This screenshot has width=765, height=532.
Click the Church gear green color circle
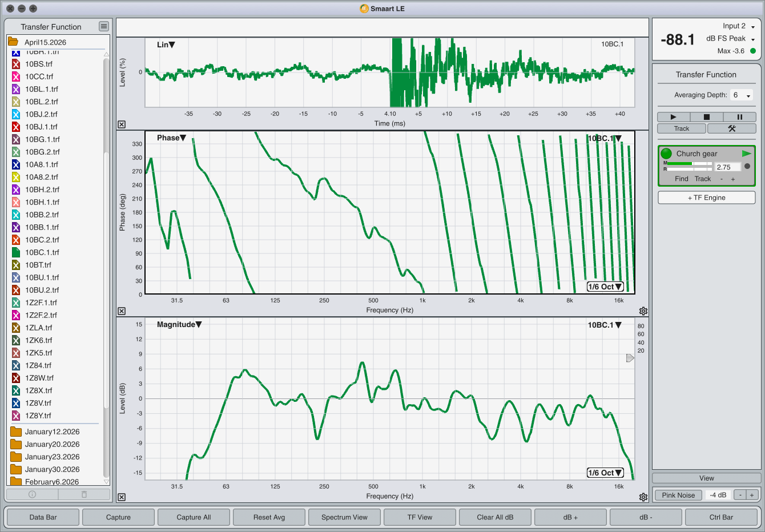pos(666,154)
